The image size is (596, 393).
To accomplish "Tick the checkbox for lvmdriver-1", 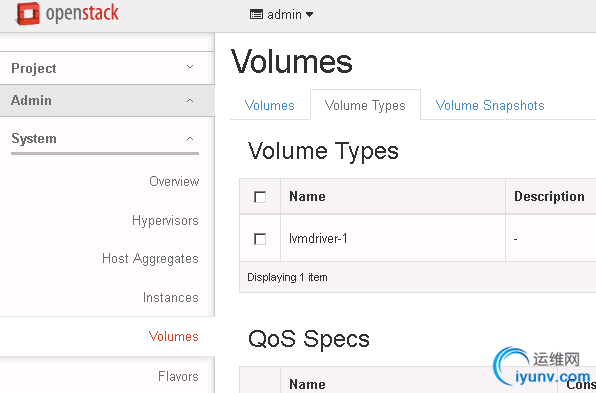I will tap(260, 239).
